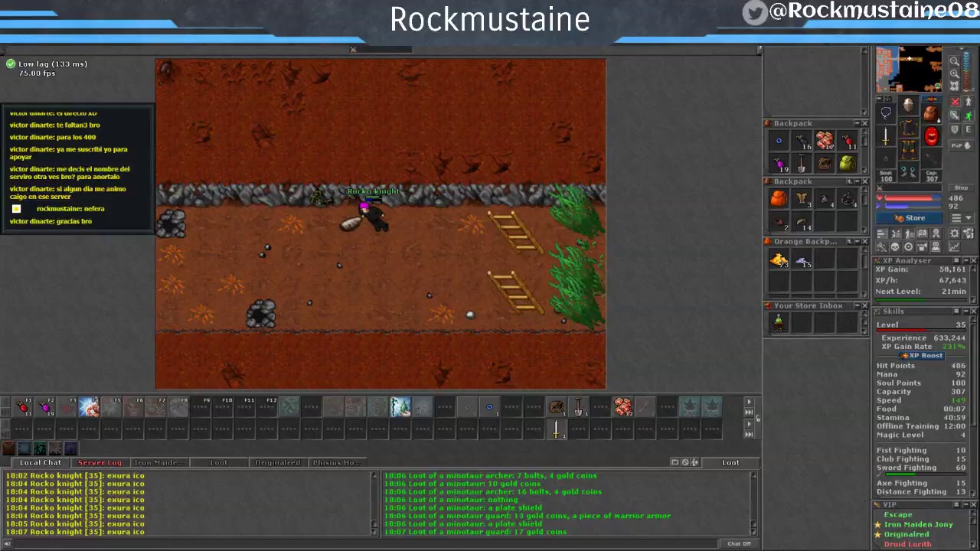Open the Originalred chat tab

[x=277, y=462]
